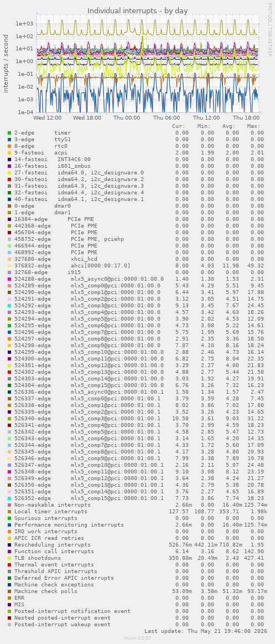275x644 pixels.
Task: Click the Non-maskable interrupts legend label
Action: pyautogui.click(x=52, y=505)
